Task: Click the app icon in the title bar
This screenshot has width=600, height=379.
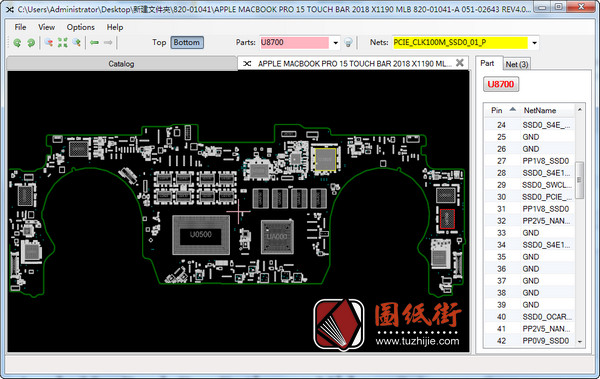Action: [x=10, y=9]
